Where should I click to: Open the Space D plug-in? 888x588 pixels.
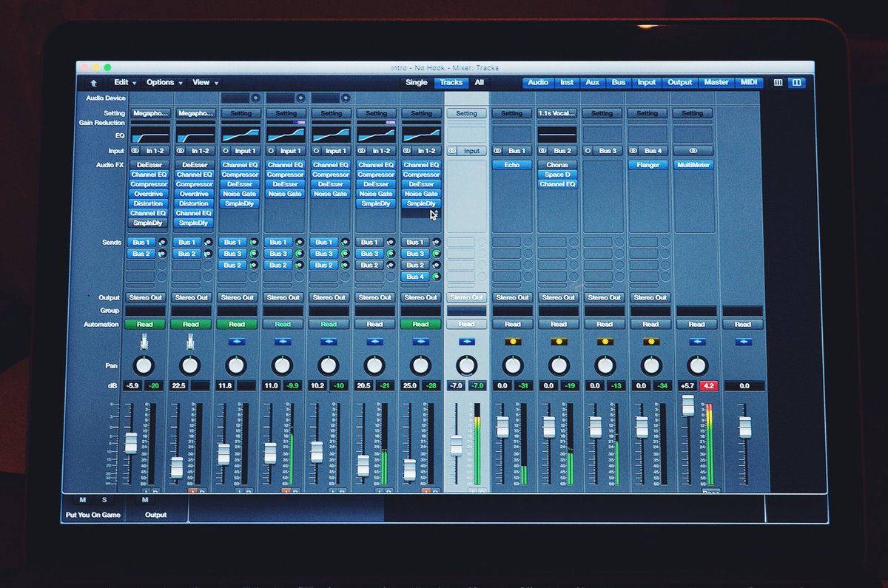557,175
